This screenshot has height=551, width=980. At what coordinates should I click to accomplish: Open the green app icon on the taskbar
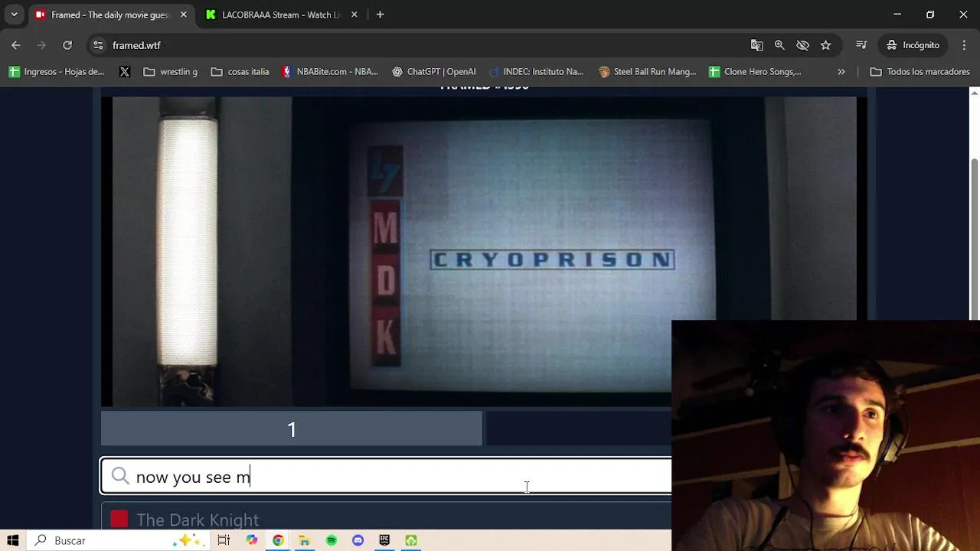coord(411,540)
